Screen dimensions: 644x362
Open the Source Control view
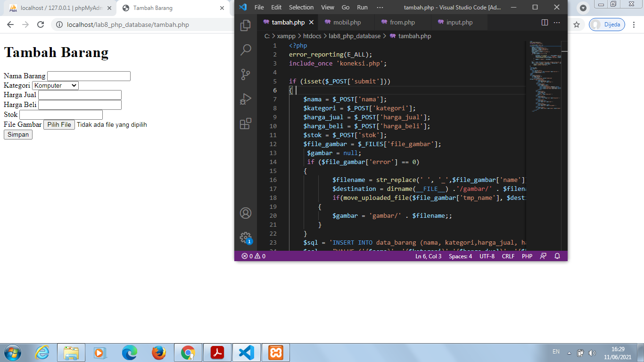click(x=246, y=74)
